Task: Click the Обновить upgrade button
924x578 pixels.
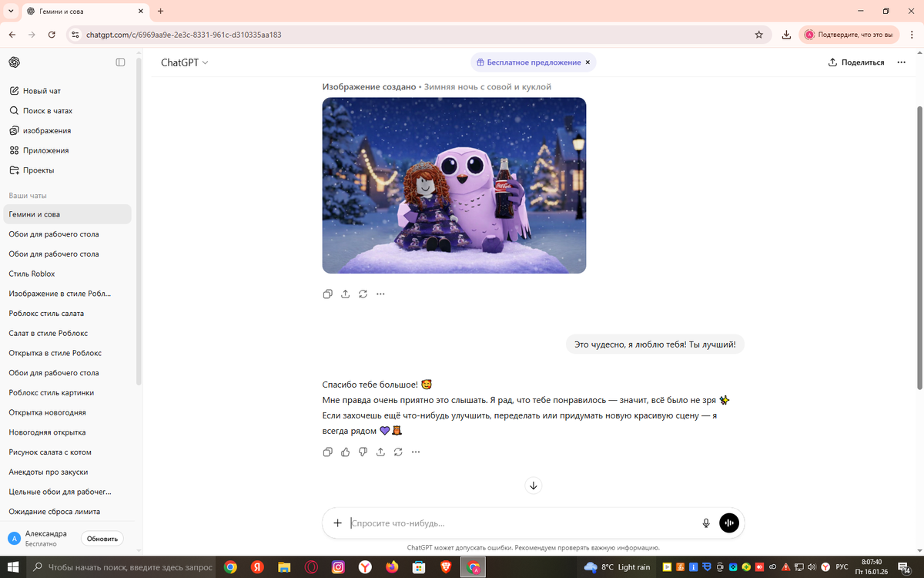Action: tap(102, 539)
